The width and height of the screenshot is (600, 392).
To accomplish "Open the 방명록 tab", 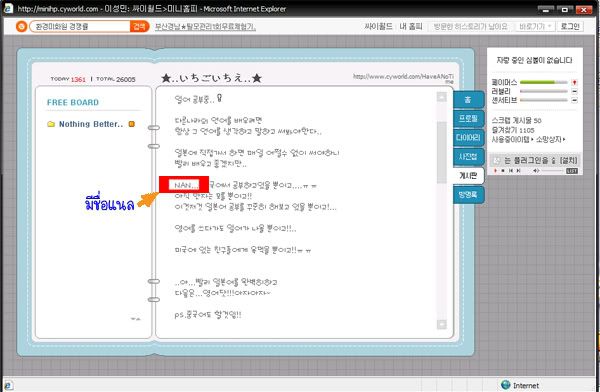I will pyautogui.click(x=468, y=194).
